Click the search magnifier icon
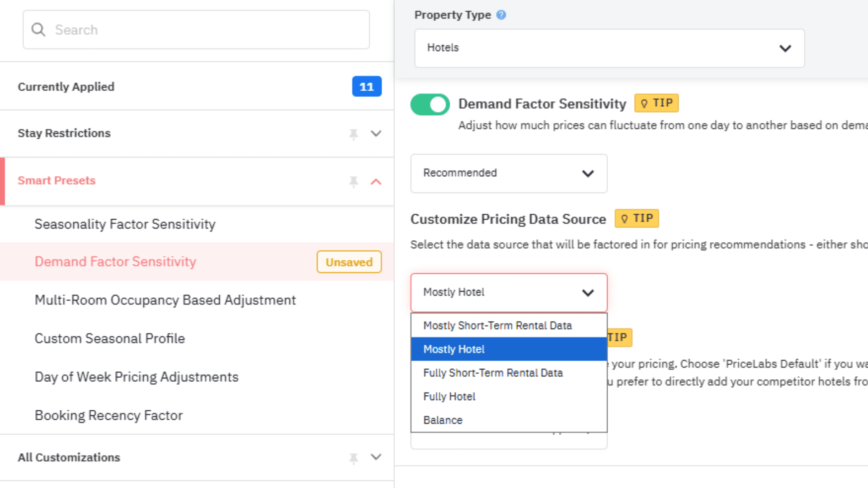This screenshot has height=488, width=868. tap(38, 30)
